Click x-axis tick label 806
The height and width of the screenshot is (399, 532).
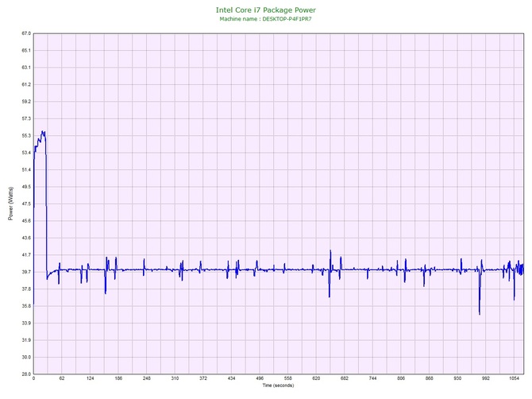pyautogui.click(x=401, y=378)
